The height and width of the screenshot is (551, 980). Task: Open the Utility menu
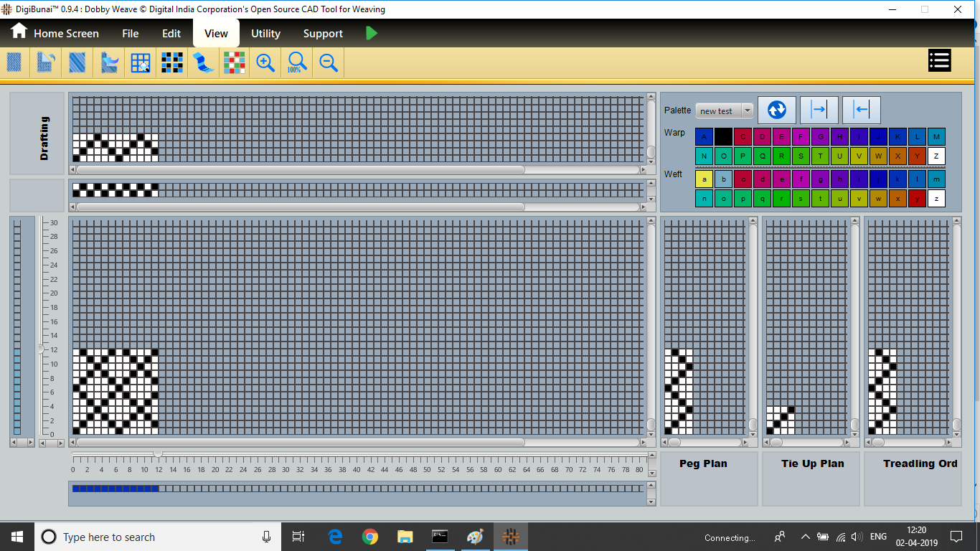[265, 34]
